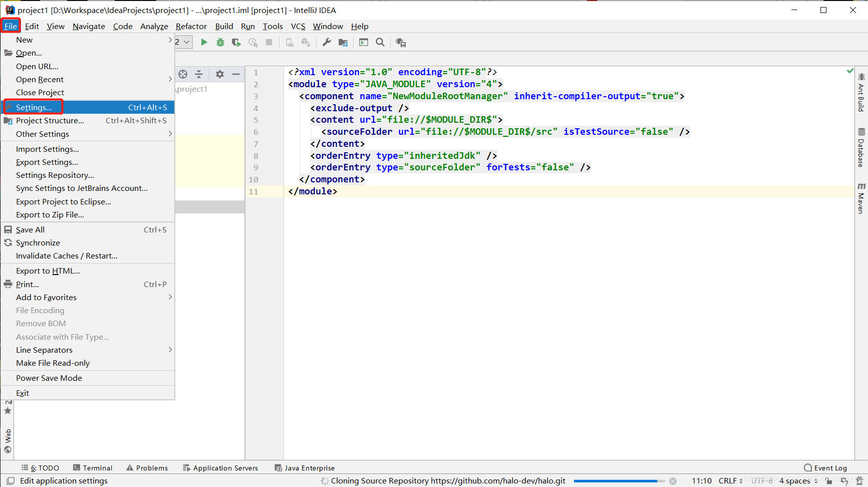The image size is (868, 487).
Task: Click the profiler run icon
Action: pyautogui.click(x=253, y=43)
